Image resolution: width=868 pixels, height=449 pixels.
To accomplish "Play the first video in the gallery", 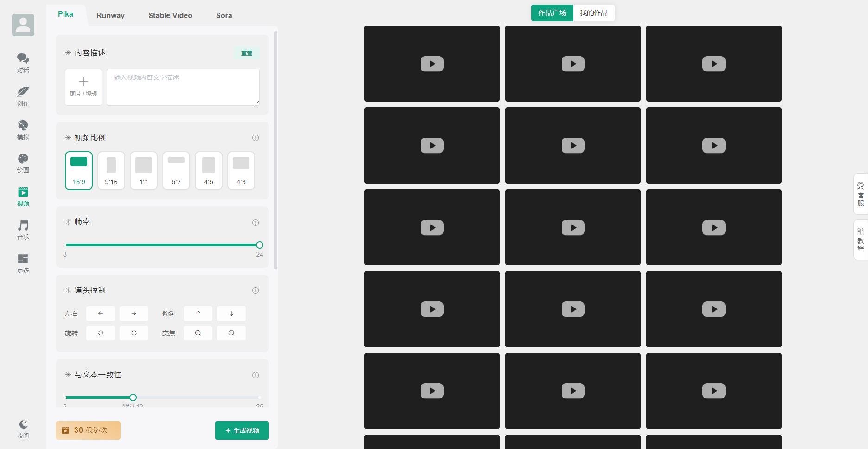I will click(x=432, y=63).
